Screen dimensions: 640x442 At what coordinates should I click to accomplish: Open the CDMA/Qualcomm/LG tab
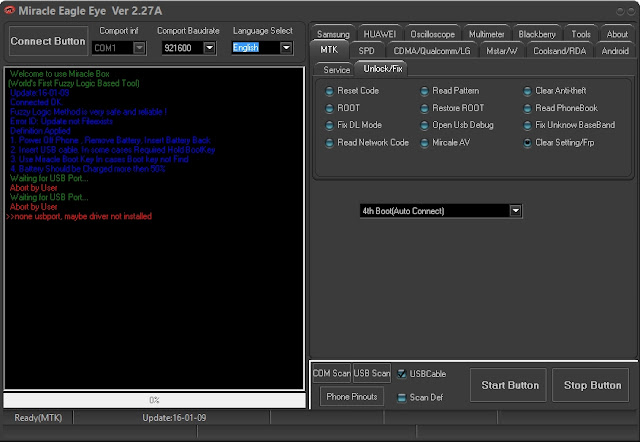(432, 51)
